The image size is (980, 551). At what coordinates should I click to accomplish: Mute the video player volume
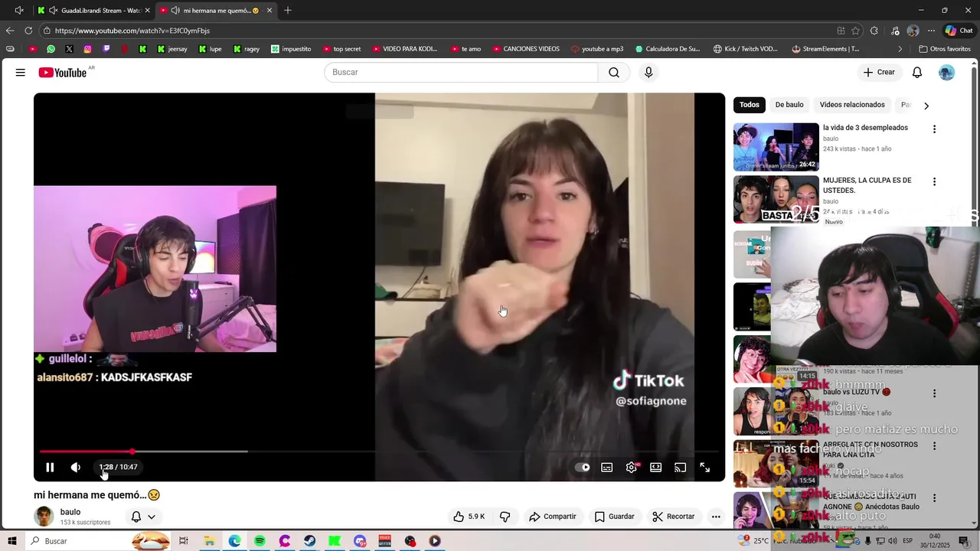coord(76,468)
